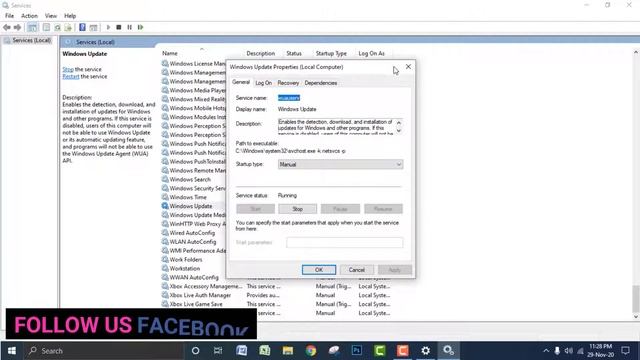This screenshot has width=640, height=360.
Task: Click the Windows Start button
Action: coord(12,351)
